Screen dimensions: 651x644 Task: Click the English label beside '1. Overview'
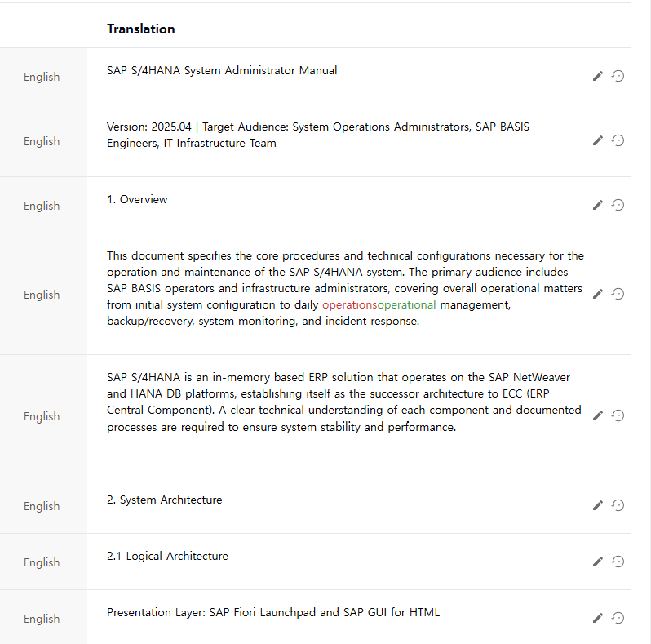[x=42, y=206]
